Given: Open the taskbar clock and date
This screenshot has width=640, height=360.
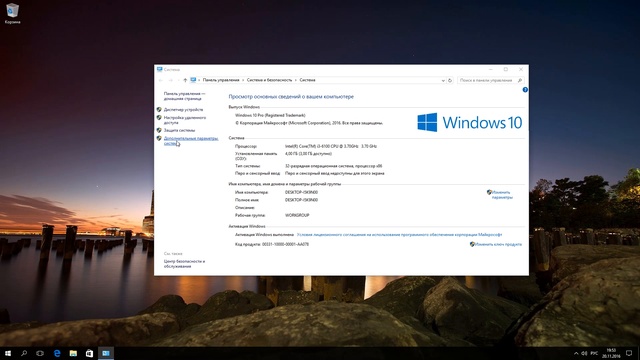Looking at the screenshot, I should point(611,353).
